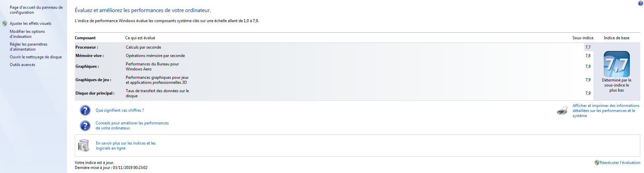Click question icon beside Conseils pour améliorer

[85, 126]
